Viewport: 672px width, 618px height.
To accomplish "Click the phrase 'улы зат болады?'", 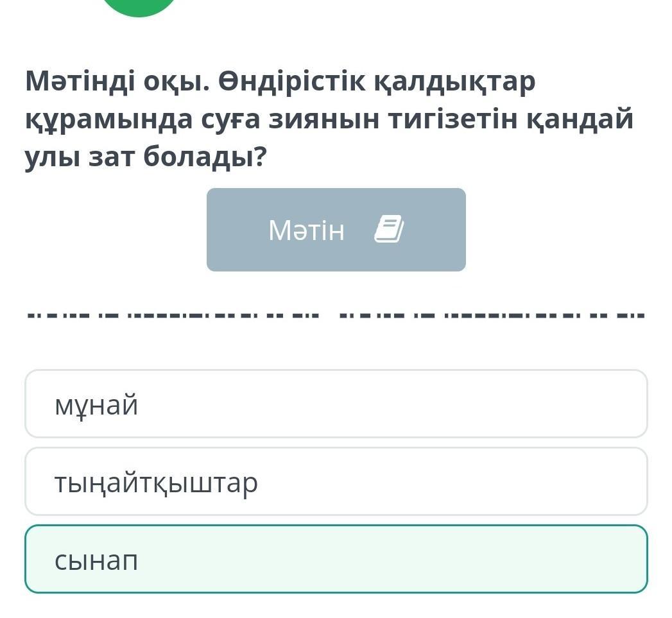I will (145, 157).
